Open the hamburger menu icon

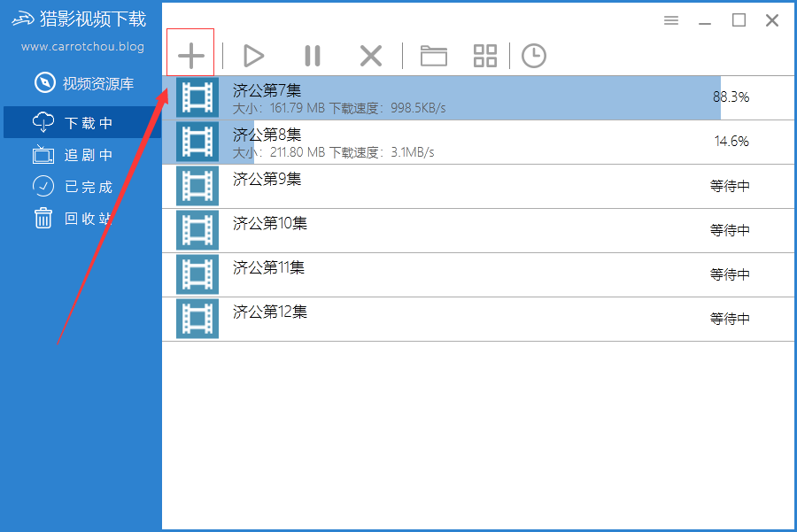click(x=671, y=20)
